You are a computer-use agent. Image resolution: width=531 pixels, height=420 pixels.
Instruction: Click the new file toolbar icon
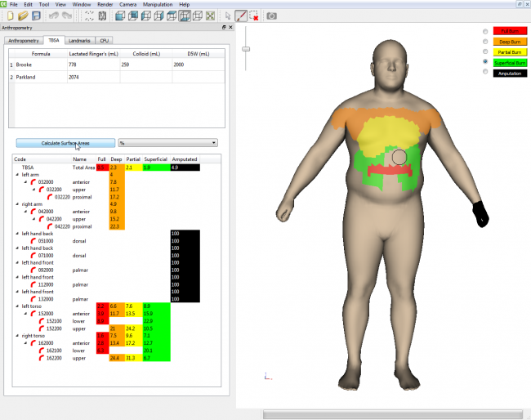point(11,16)
